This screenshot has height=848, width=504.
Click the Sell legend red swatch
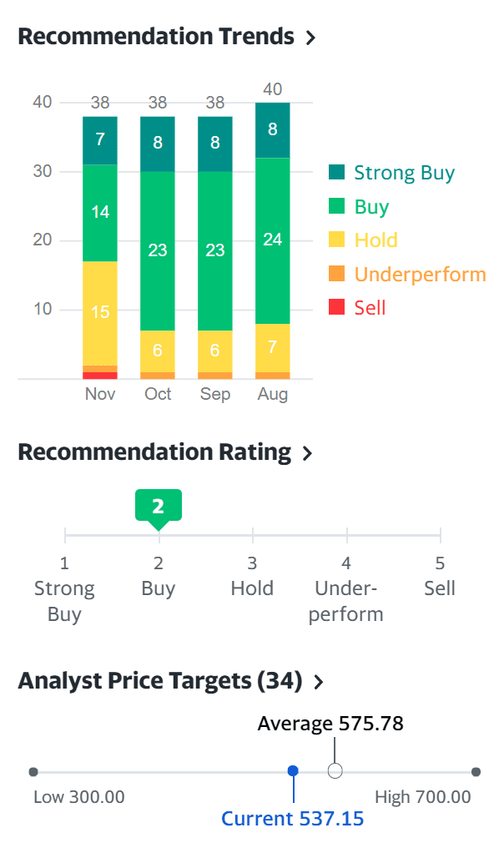[336, 307]
